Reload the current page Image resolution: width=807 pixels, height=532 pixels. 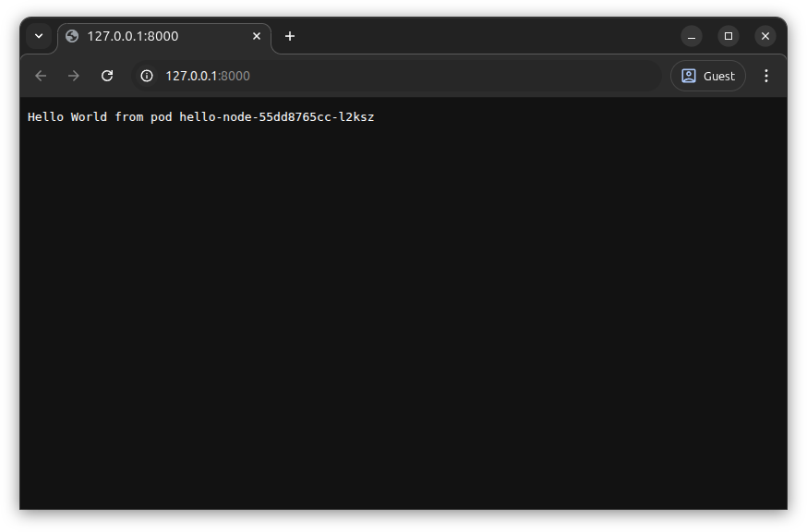coord(107,76)
